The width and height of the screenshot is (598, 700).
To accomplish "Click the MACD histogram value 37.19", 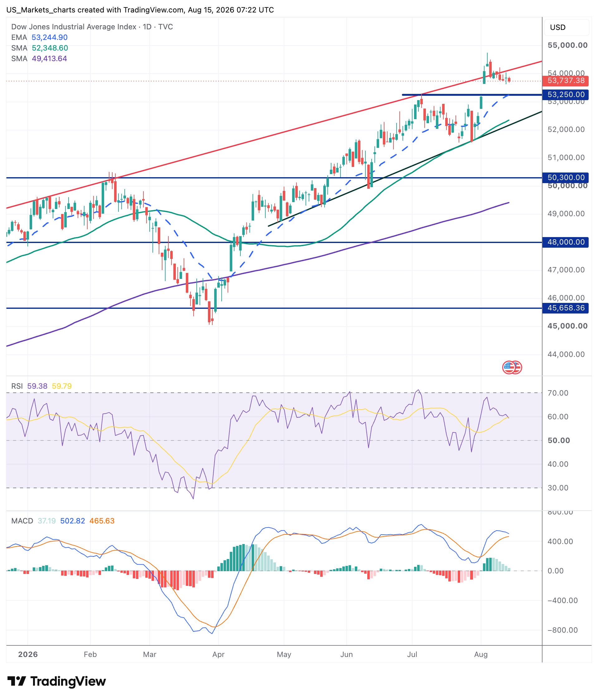I will tap(46, 521).
